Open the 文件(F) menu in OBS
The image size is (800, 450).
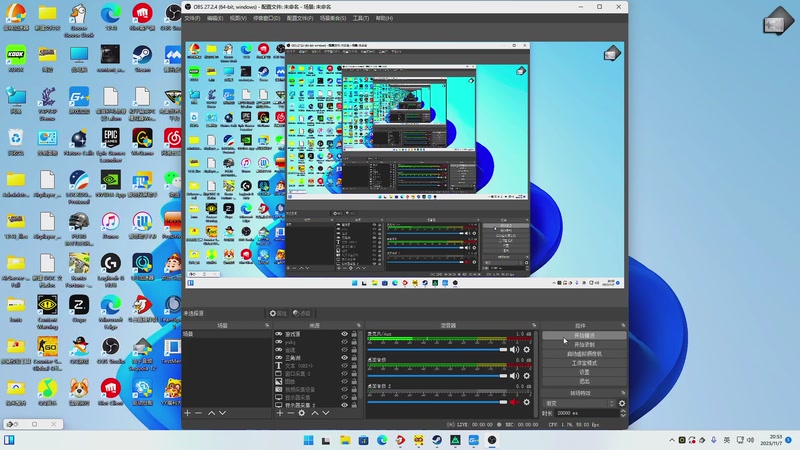(192, 18)
